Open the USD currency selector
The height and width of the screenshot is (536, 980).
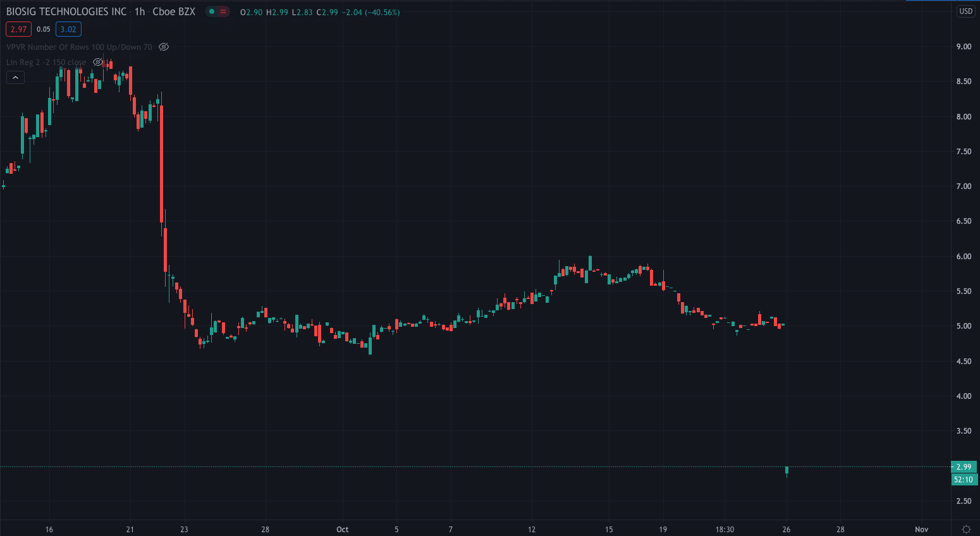point(965,11)
